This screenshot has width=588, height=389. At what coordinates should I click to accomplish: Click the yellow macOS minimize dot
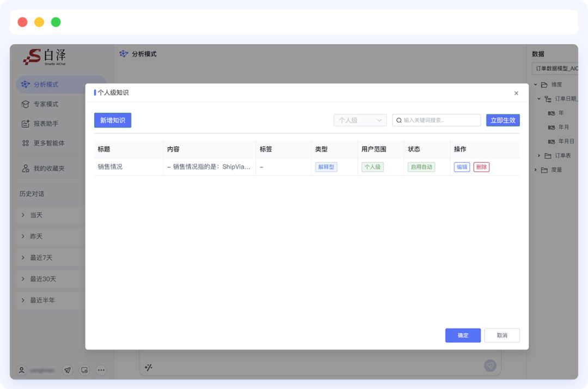coord(39,22)
